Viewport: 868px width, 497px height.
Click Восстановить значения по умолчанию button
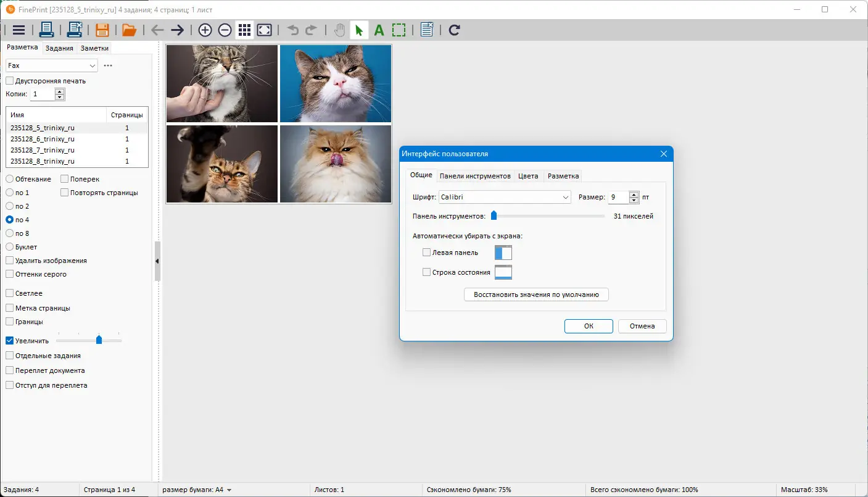pos(536,294)
